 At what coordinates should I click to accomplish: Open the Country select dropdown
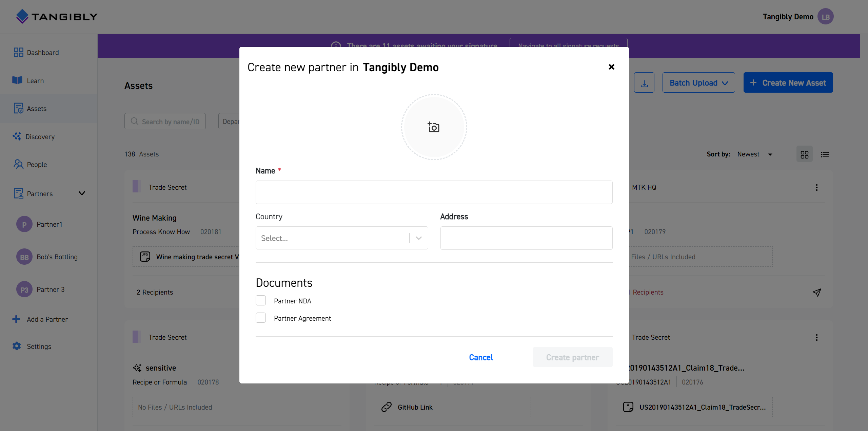(342, 238)
